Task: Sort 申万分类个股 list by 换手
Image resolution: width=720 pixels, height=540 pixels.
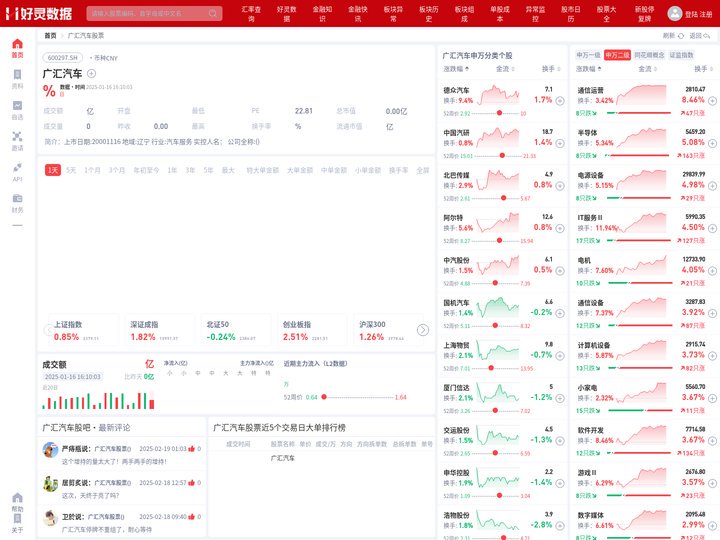Action: pyautogui.click(x=551, y=69)
